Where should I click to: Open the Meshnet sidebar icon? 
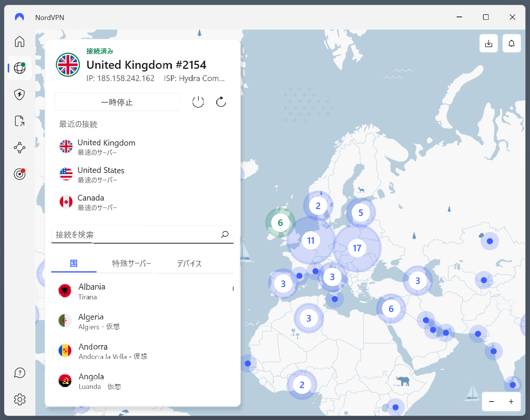(20, 148)
